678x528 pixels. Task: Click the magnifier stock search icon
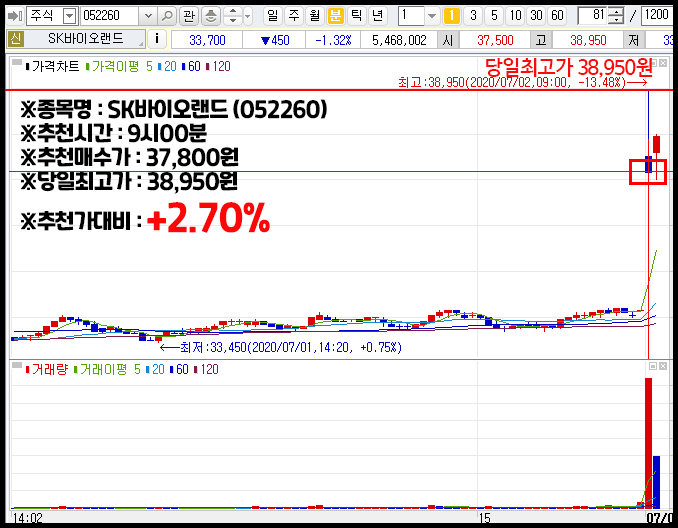[x=167, y=16]
